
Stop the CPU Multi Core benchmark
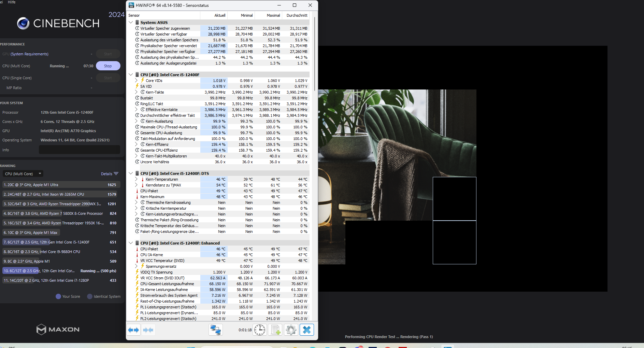(x=108, y=66)
